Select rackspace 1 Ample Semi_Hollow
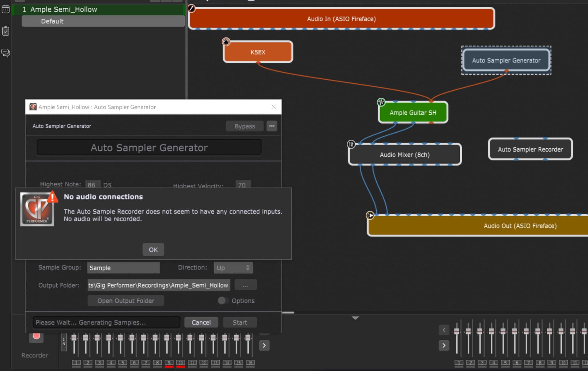588x371 pixels. tap(99, 9)
